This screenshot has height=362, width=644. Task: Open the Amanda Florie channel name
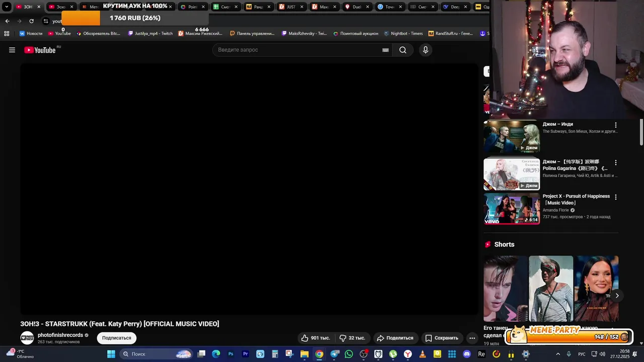click(556, 210)
